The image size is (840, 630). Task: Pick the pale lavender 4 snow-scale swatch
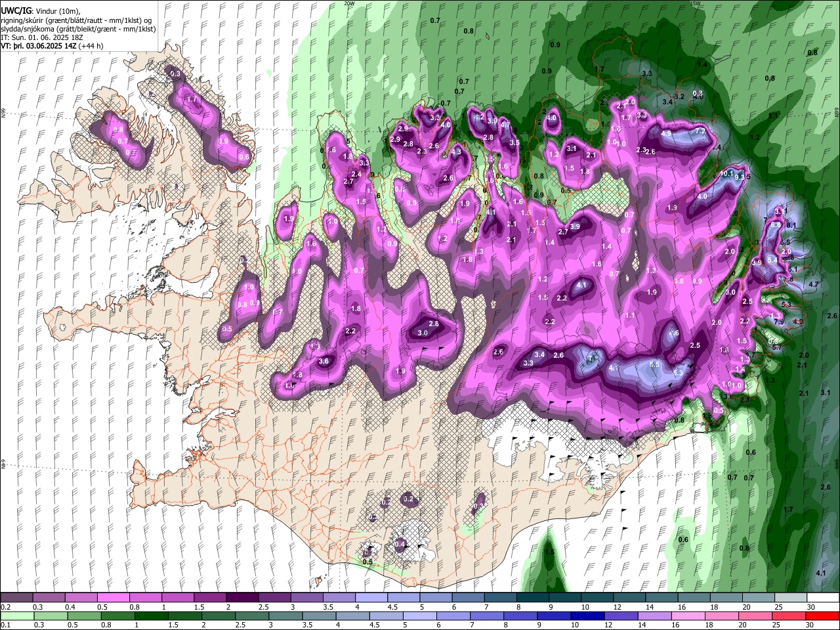point(371,598)
